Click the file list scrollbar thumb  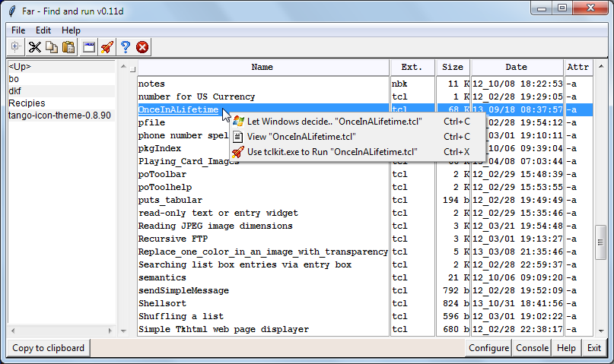[600, 242]
